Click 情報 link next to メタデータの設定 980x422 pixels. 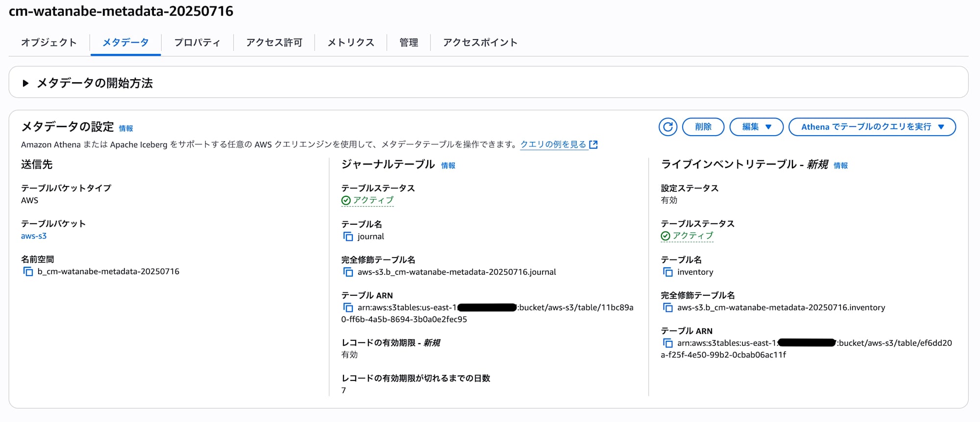click(x=126, y=128)
